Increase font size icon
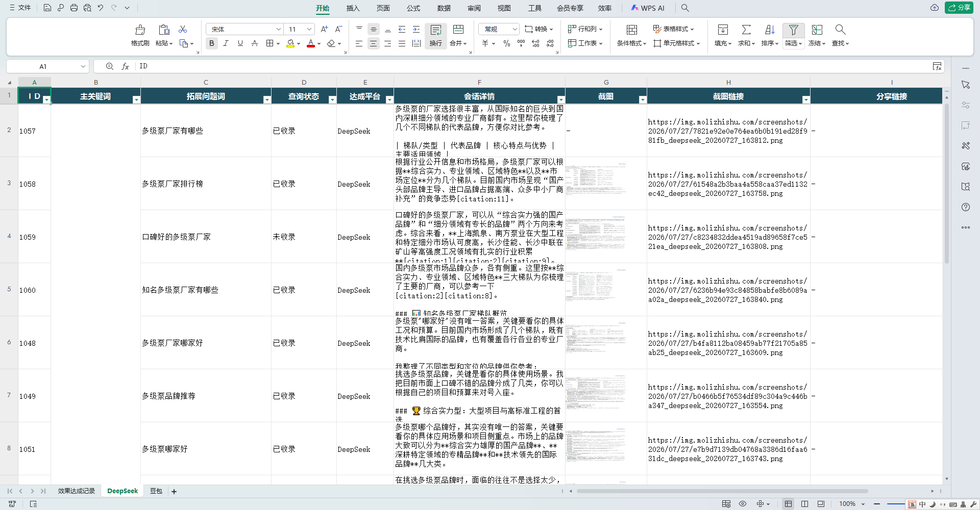 click(x=324, y=29)
